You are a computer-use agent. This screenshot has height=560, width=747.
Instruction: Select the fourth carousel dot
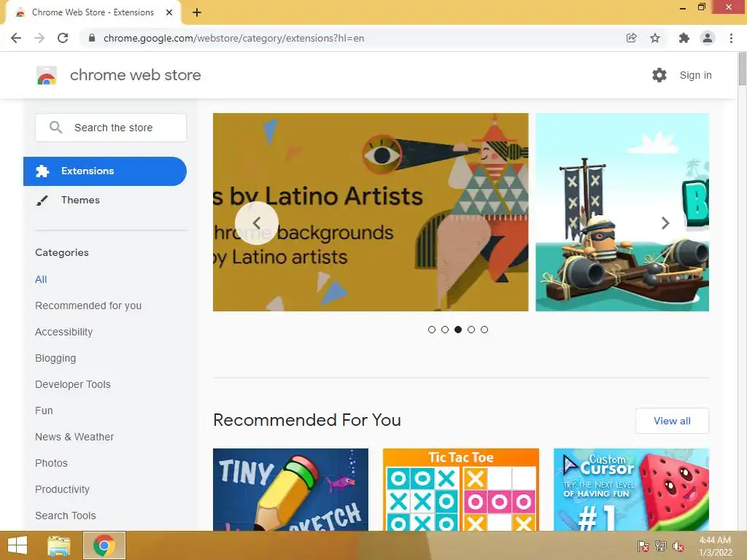coord(471,330)
